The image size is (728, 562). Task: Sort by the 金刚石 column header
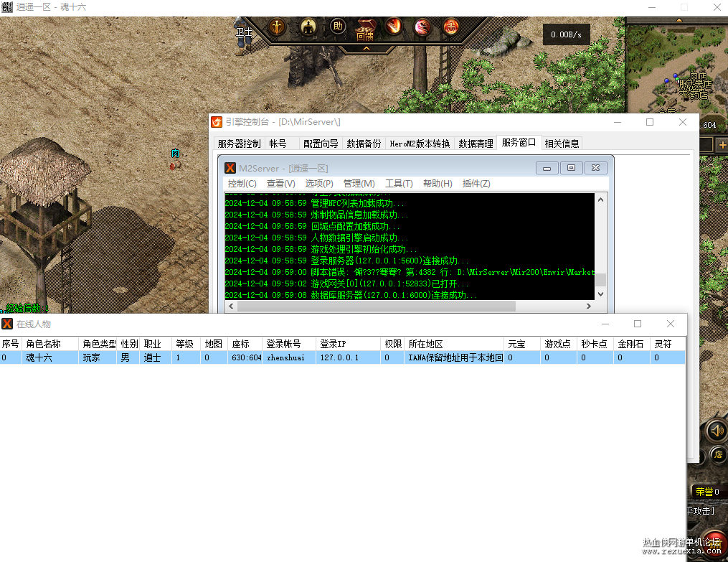(x=632, y=344)
